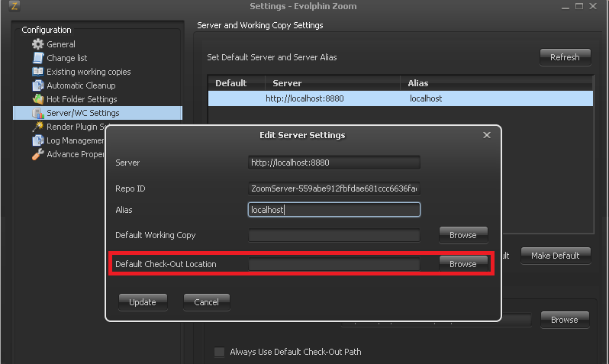This screenshot has width=609, height=364.
Task: Select the Change list scroll icon
Action: [38, 58]
